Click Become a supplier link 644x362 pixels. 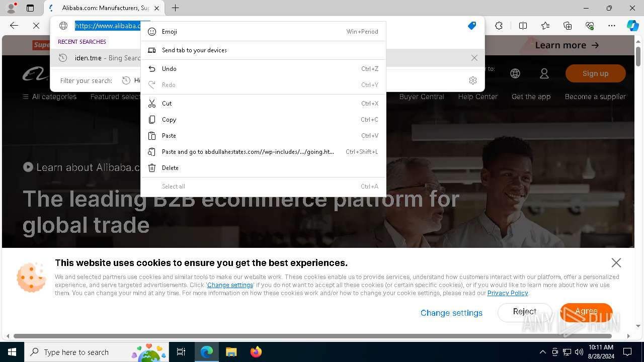595,97
